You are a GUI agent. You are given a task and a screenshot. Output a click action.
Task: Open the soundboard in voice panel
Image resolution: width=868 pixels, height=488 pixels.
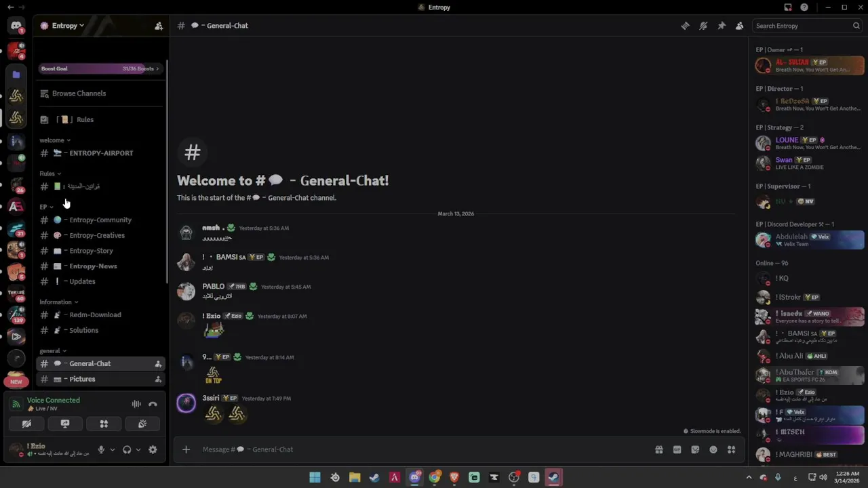tap(142, 424)
